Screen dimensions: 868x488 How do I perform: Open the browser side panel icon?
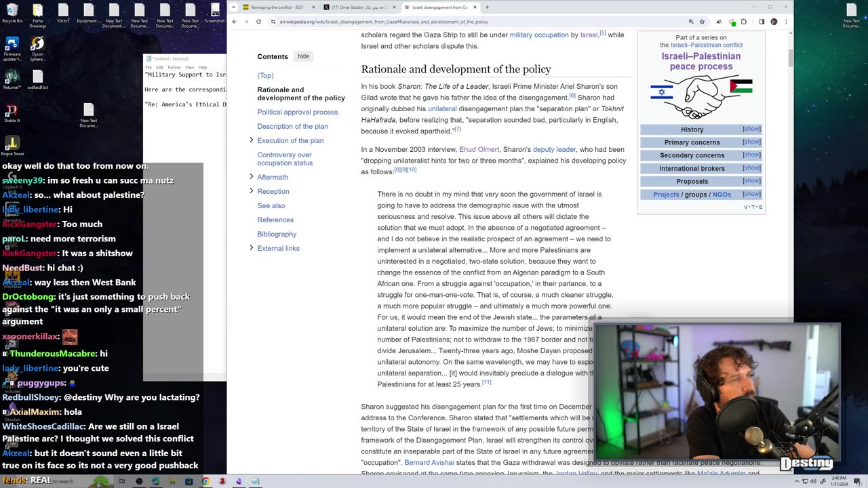(762, 22)
